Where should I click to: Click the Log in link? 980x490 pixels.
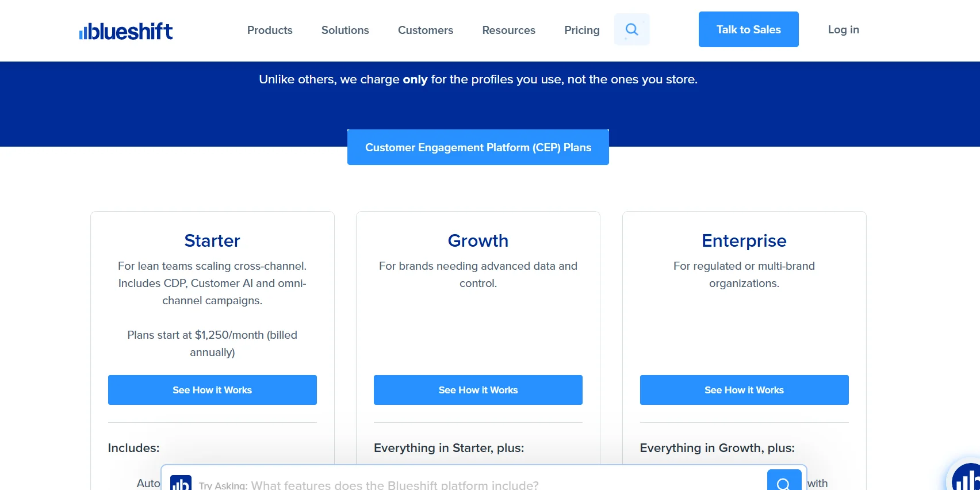click(x=843, y=29)
